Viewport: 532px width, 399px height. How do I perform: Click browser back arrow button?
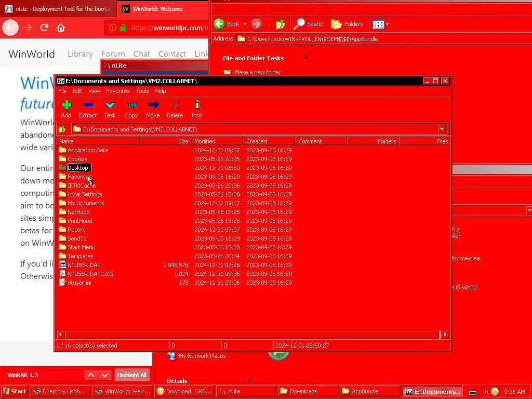(x=10, y=28)
